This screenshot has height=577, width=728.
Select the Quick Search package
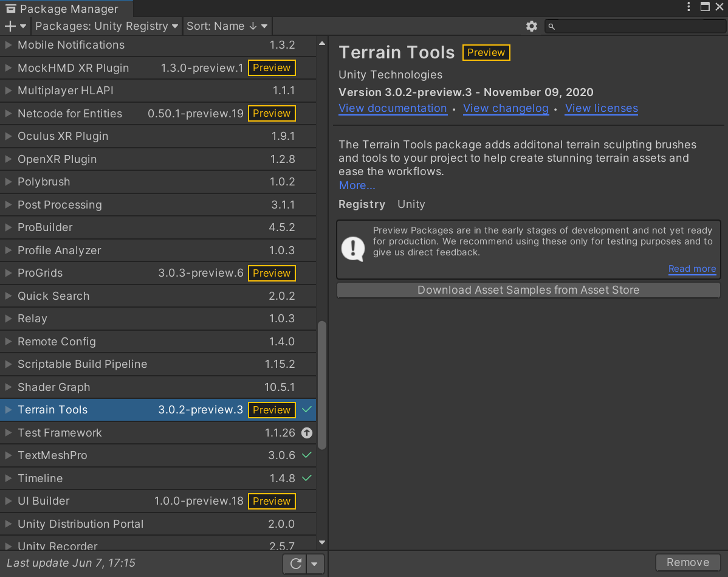[158, 296]
